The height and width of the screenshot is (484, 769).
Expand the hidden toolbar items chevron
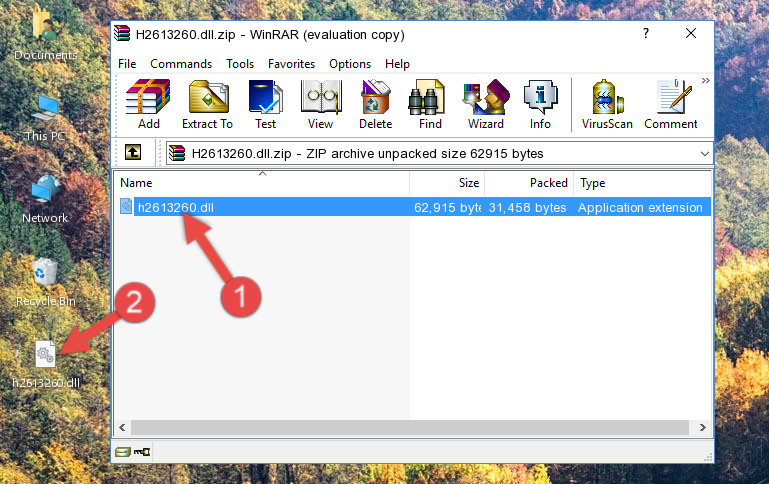click(x=705, y=80)
